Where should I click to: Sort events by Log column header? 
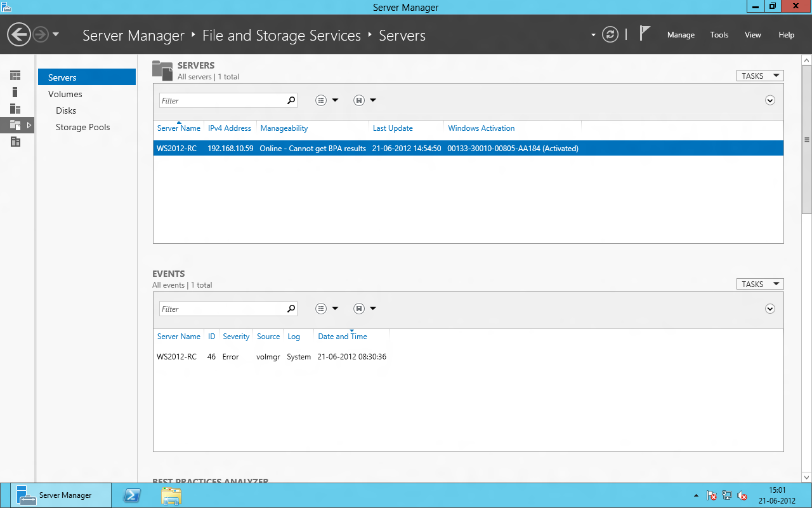(294, 337)
